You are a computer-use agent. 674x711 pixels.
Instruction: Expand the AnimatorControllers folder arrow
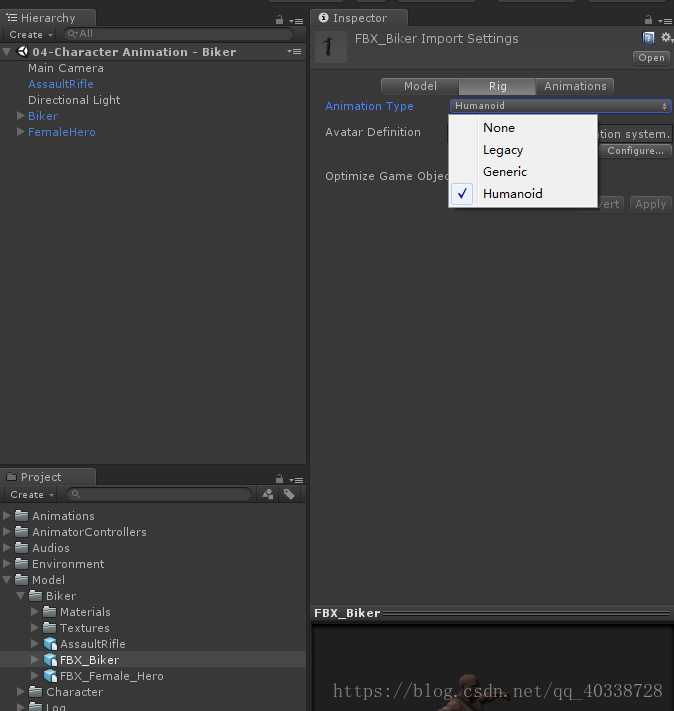pos(6,531)
